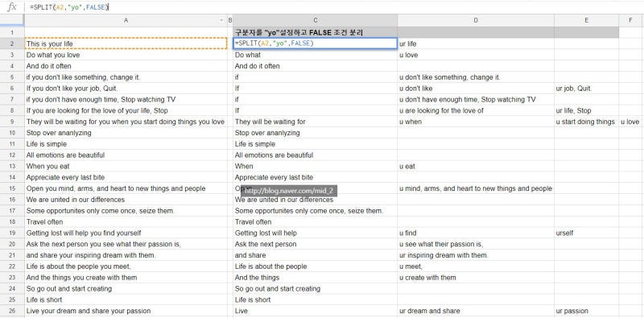Select 'u don't have enough time, Stop watching TV'
The height and width of the screenshot is (318, 644).
coord(476,100)
